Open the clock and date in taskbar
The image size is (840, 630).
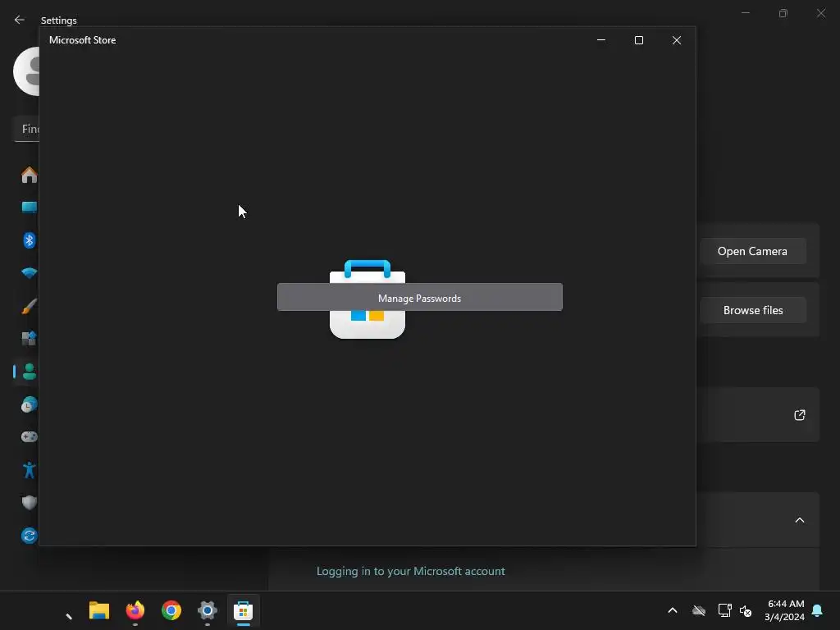pos(785,610)
